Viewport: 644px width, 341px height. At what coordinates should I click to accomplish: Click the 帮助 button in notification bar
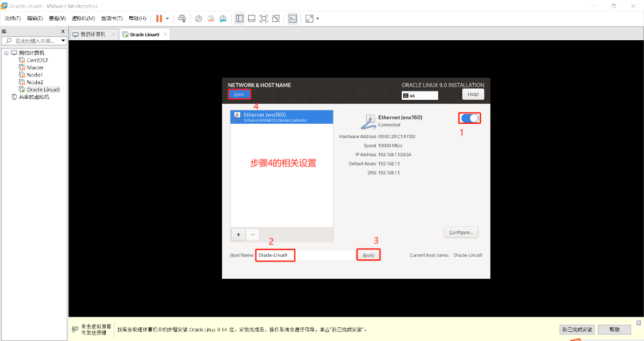click(x=614, y=329)
